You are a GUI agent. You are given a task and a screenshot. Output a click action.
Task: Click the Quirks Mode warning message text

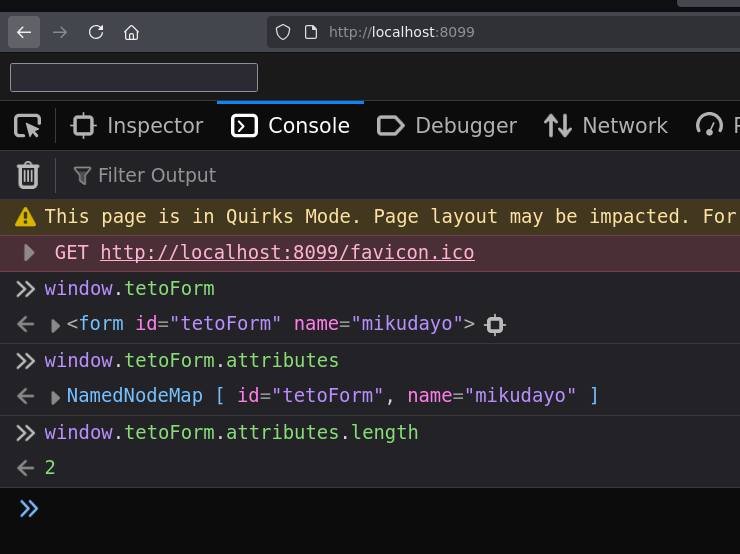(392, 217)
